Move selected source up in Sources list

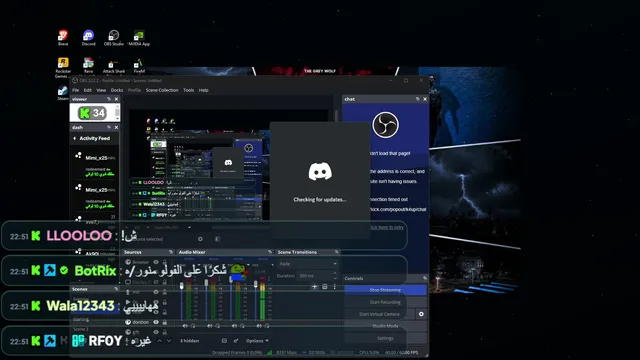coord(160,341)
